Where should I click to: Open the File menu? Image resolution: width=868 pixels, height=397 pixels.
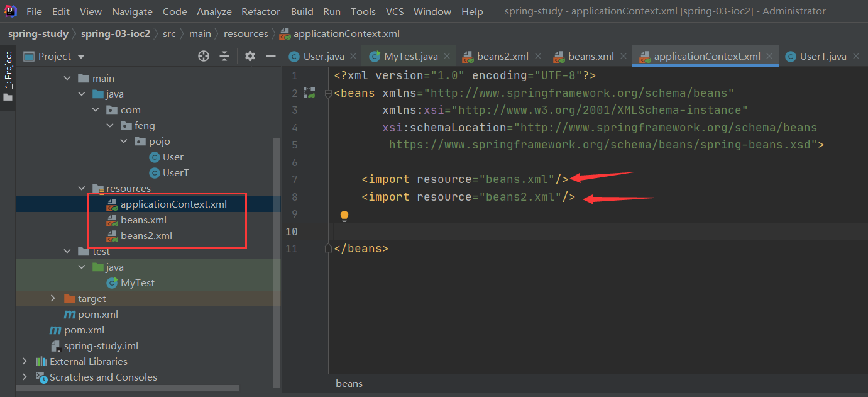(35, 11)
